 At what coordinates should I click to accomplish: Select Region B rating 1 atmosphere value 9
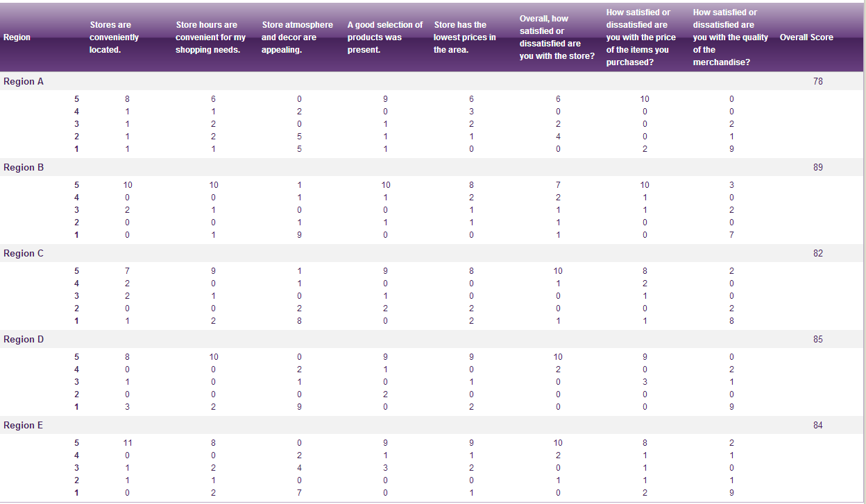(x=299, y=235)
